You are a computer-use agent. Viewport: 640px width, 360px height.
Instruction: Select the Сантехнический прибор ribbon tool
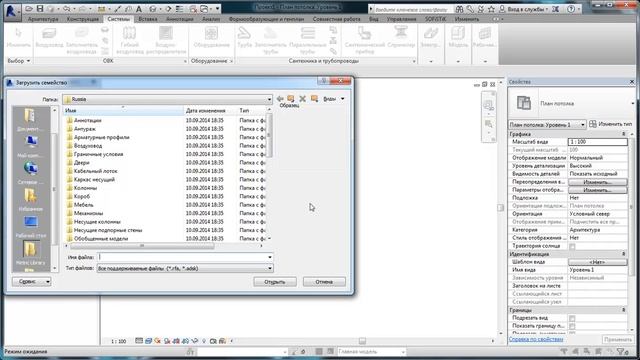[365, 40]
